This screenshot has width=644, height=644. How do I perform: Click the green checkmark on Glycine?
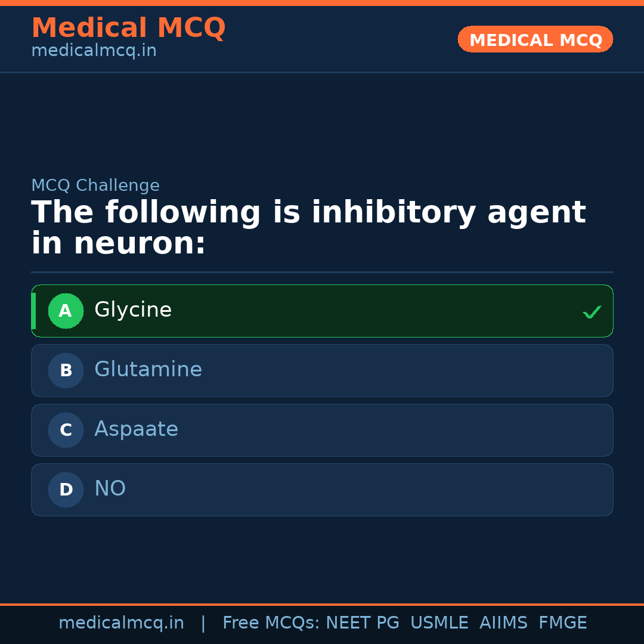coord(592,312)
